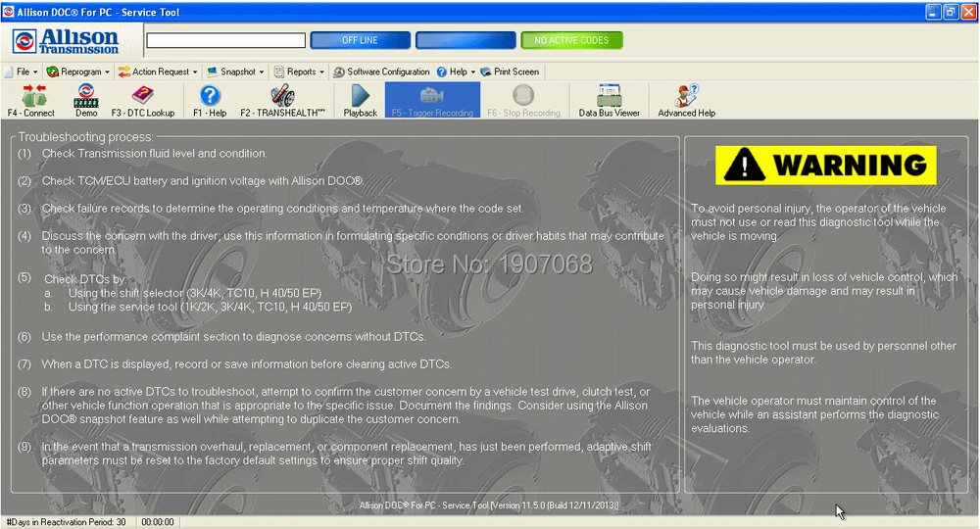The image size is (980, 529).
Task: Click the Snapshot camera icon
Action: (213, 72)
